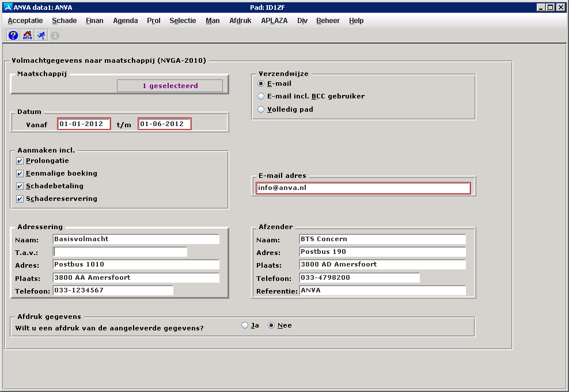Select Ja for afdruk gegevens
The image size is (569, 392).
click(x=245, y=325)
